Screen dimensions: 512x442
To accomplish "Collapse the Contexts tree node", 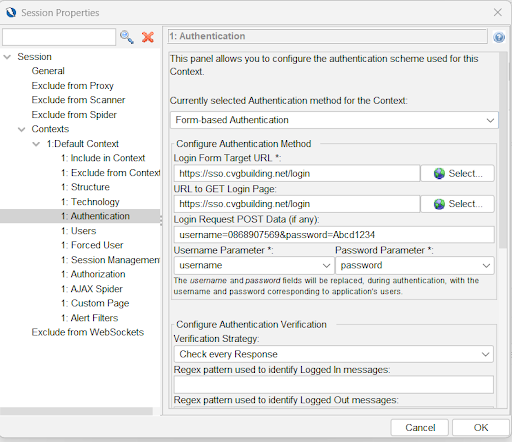I will click(x=21, y=129).
